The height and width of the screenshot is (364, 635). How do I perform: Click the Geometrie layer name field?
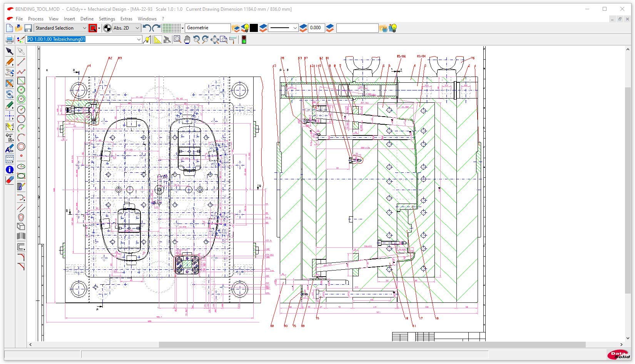tap(208, 28)
